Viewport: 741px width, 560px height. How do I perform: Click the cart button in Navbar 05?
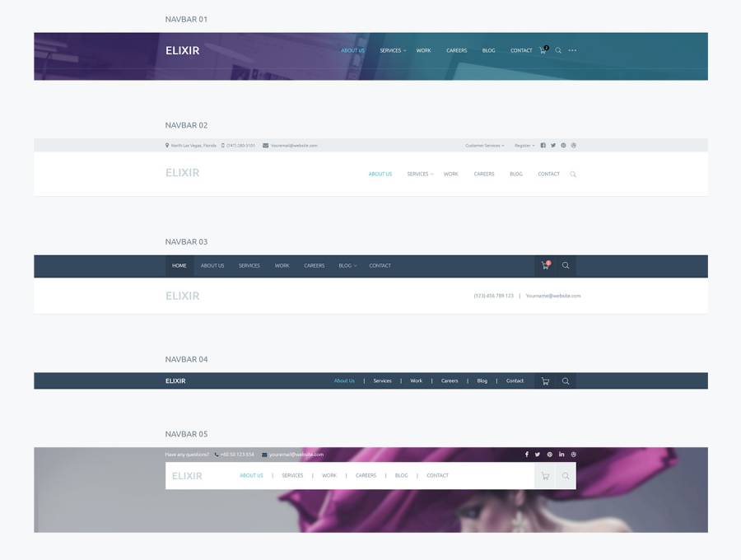pyautogui.click(x=545, y=476)
